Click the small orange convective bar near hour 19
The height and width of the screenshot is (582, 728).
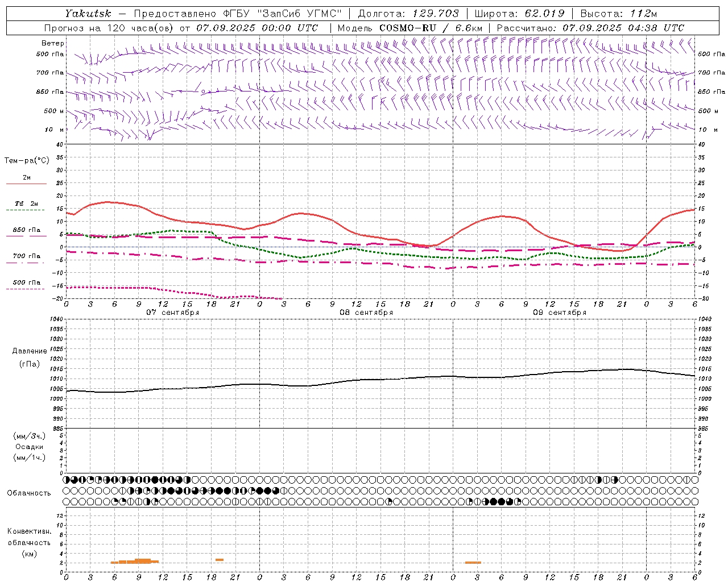pyautogui.click(x=220, y=560)
